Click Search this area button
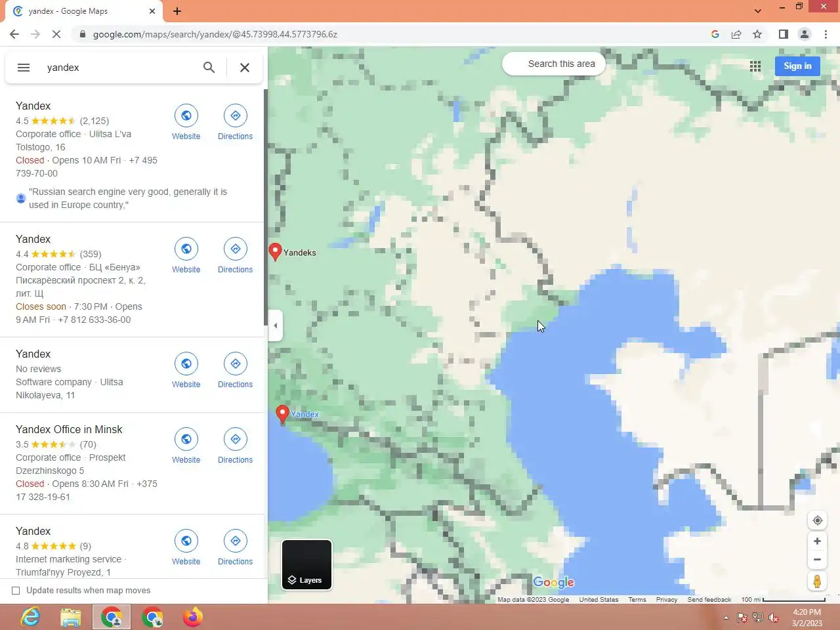The width and height of the screenshot is (840, 630). click(x=554, y=64)
